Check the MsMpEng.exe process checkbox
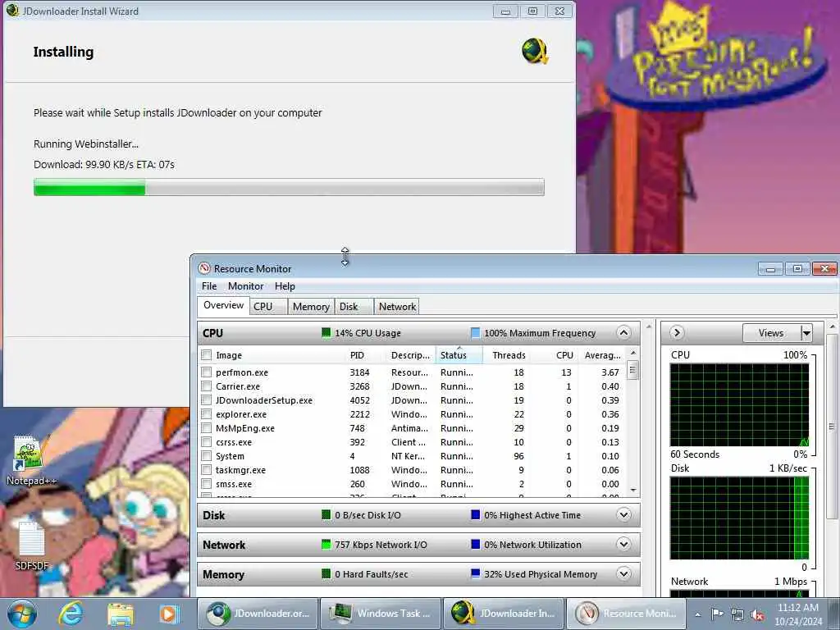Screen dimensions: 840x630 tap(206, 427)
